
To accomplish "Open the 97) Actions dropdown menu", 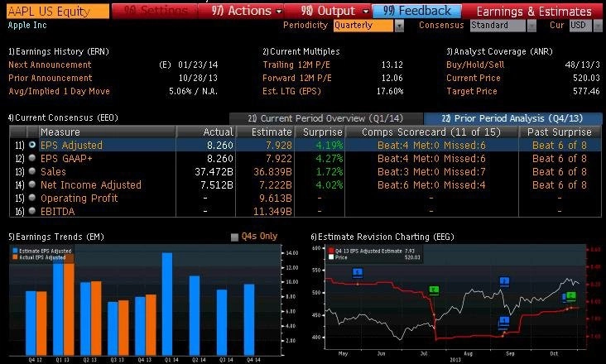I will [246, 12].
